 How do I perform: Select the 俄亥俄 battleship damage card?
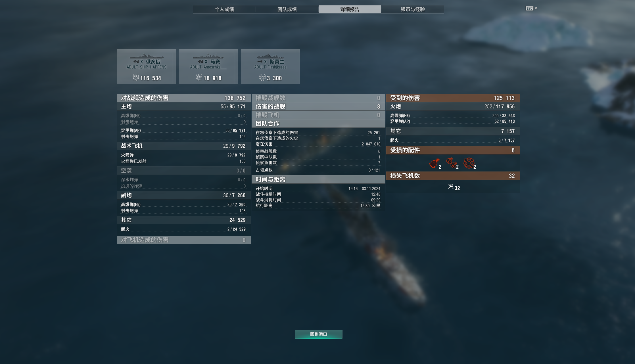(x=147, y=67)
